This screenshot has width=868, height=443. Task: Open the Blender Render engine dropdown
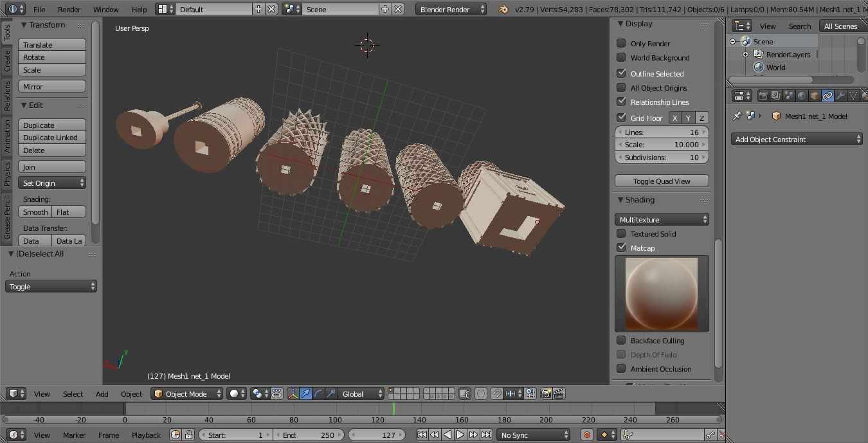tap(451, 9)
